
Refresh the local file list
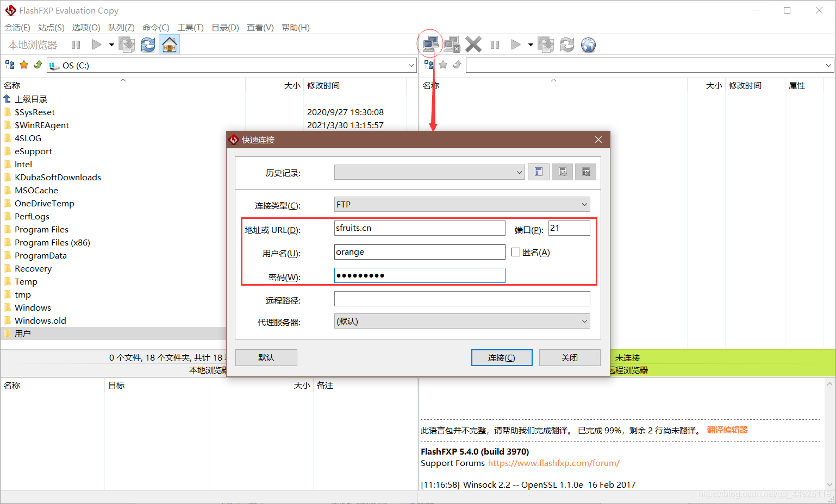[148, 45]
